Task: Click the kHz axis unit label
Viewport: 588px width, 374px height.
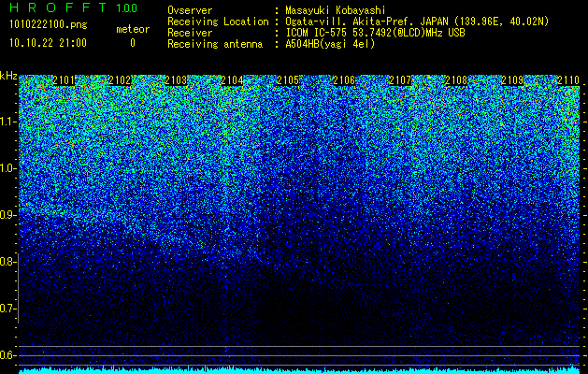Action: coord(8,76)
